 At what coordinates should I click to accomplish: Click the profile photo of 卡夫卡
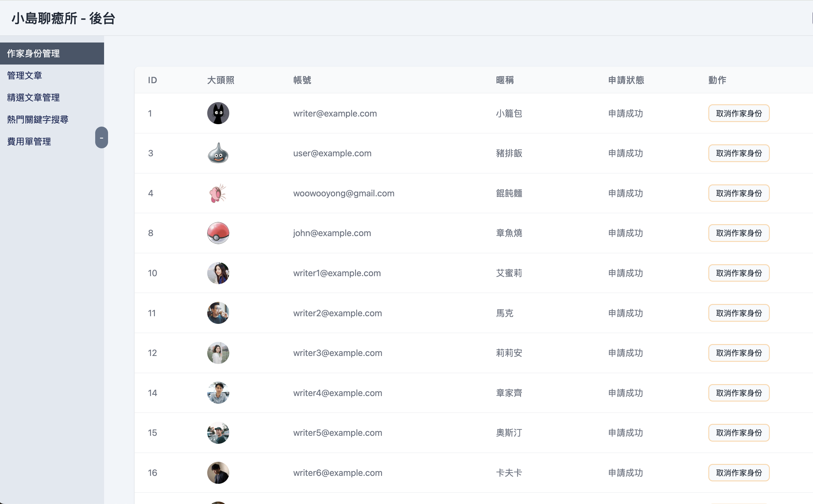point(218,473)
